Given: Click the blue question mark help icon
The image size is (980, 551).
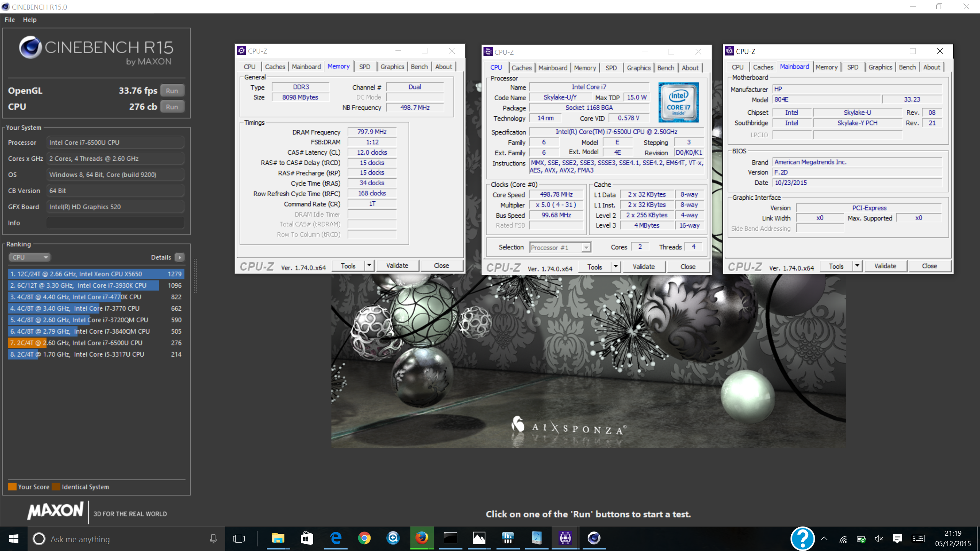Looking at the screenshot, I should pos(802,539).
